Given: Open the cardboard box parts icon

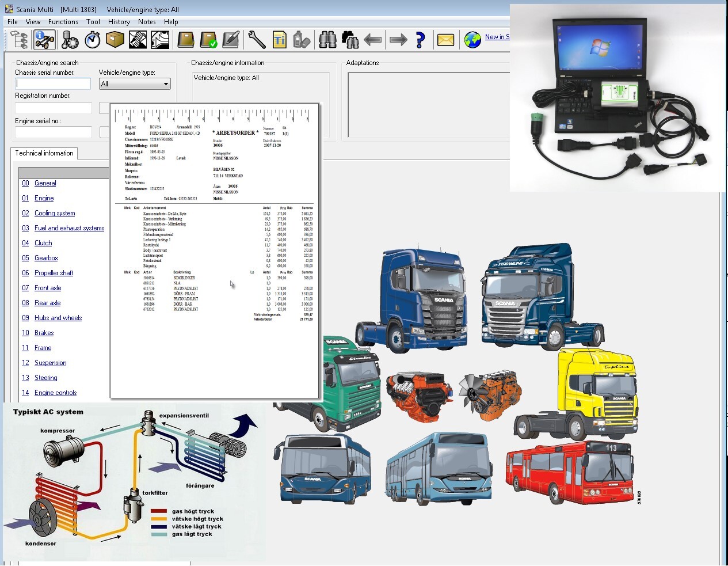Looking at the screenshot, I should (115, 40).
